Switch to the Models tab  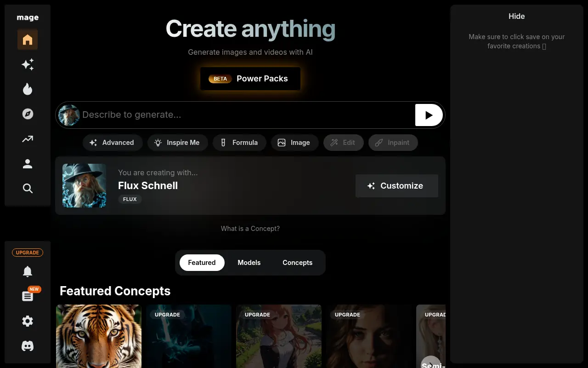249,263
